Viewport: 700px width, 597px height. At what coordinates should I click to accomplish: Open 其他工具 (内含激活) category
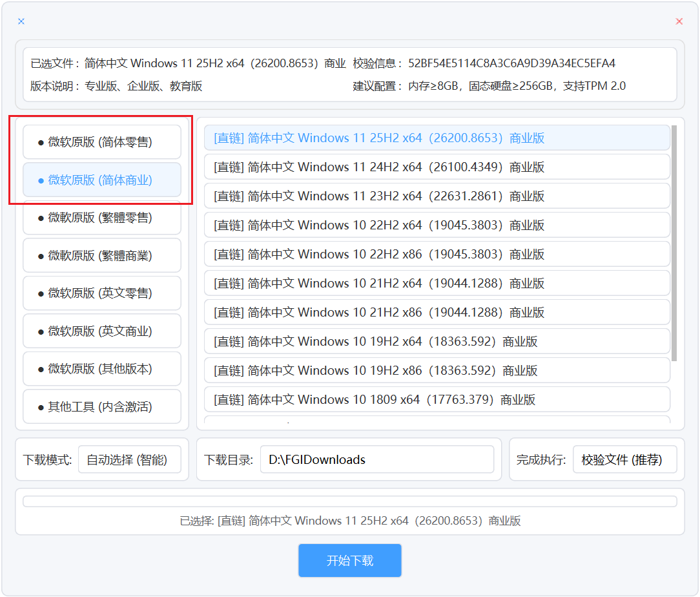tap(102, 407)
